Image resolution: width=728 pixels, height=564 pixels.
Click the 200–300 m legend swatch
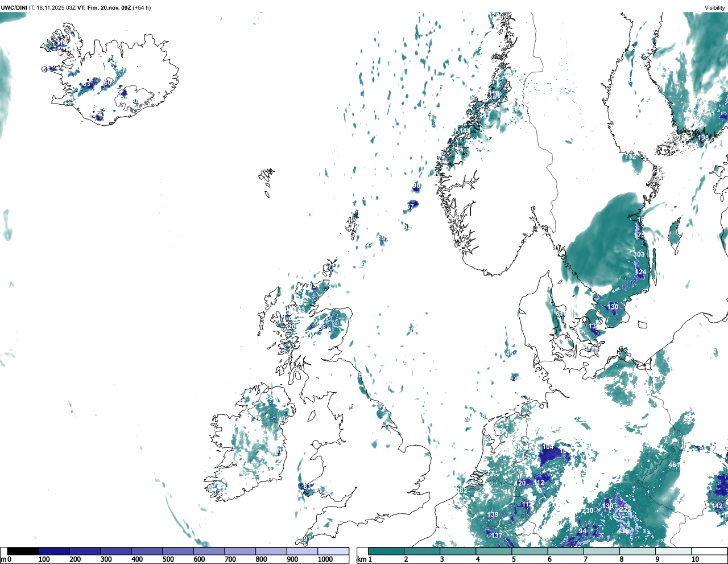coord(85,551)
